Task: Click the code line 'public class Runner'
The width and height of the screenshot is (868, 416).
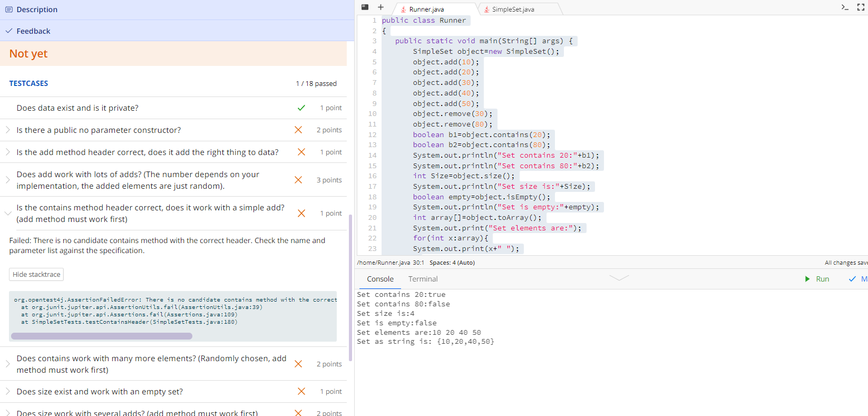Action: [424, 21]
